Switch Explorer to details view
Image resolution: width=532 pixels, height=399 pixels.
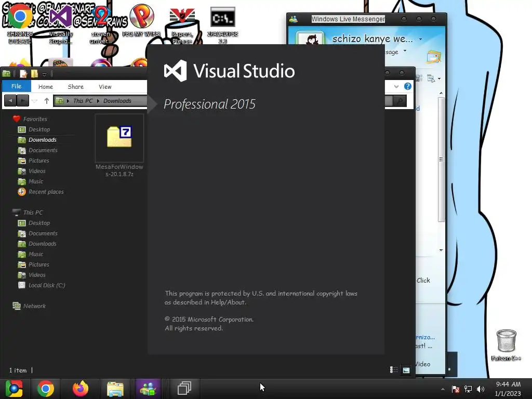(394, 370)
